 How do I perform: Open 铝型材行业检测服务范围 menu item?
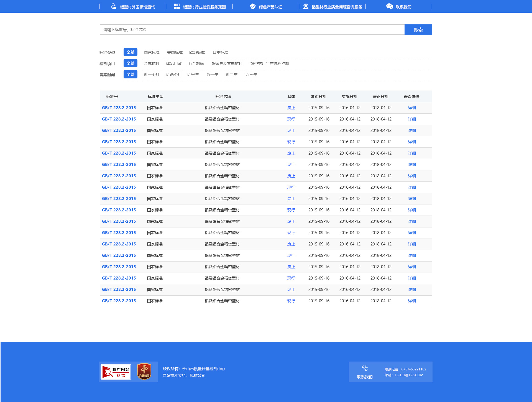204,7
